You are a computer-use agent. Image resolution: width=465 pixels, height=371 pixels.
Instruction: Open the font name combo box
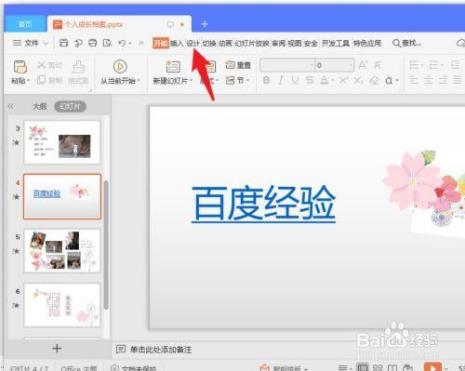[287, 65]
